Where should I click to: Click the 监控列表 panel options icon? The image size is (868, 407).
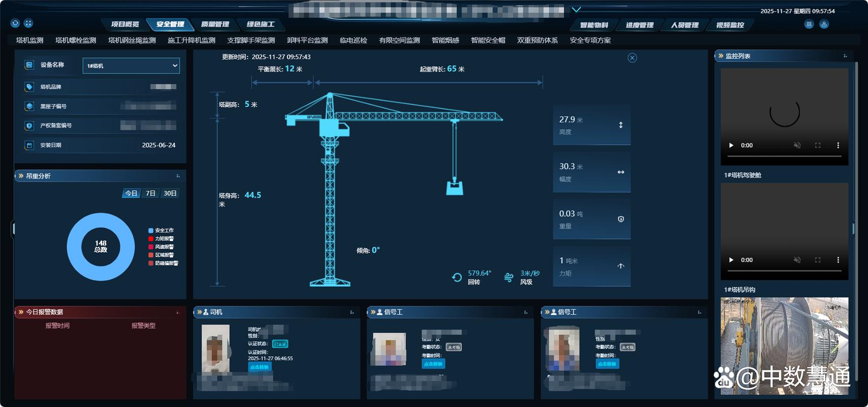click(845, 56)
